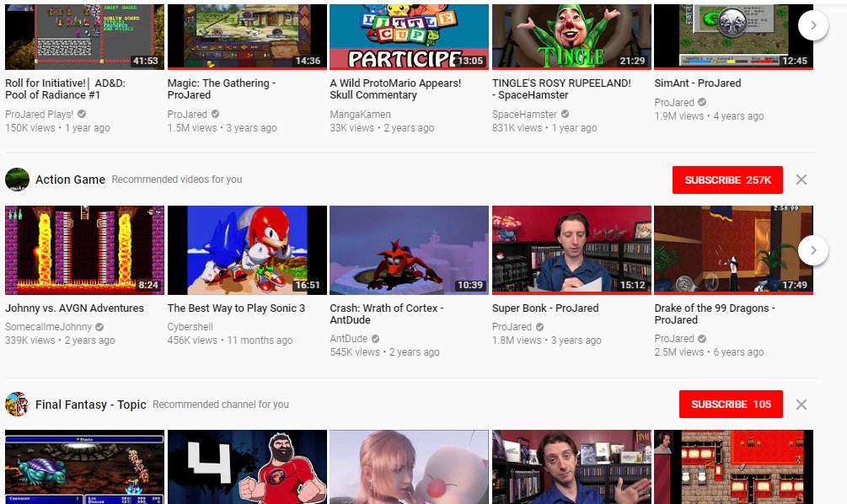
Task: Play the Magic: The Gathering video thumbnail
Action: pyautogui.click(x=247, y=37)
